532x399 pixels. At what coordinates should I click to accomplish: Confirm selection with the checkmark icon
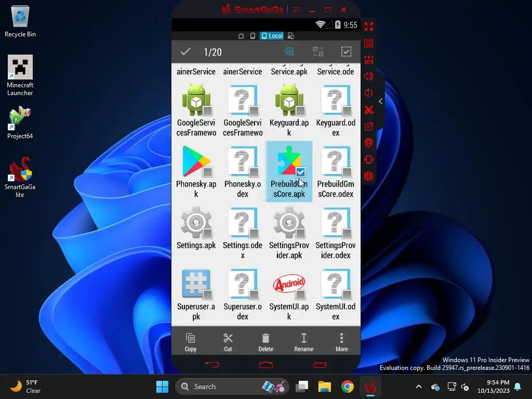click(x=185, y=52)
